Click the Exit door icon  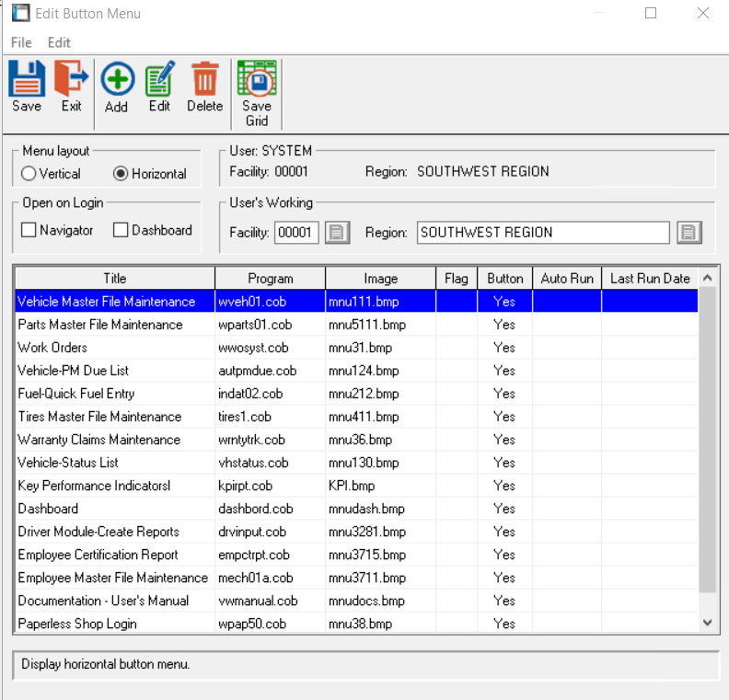click(x=71, y=80)
